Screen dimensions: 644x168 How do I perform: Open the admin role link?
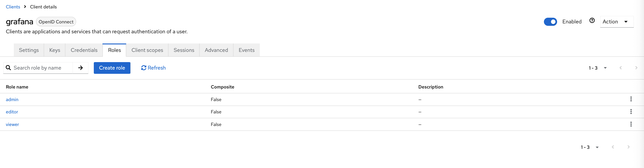pos(12,100)
